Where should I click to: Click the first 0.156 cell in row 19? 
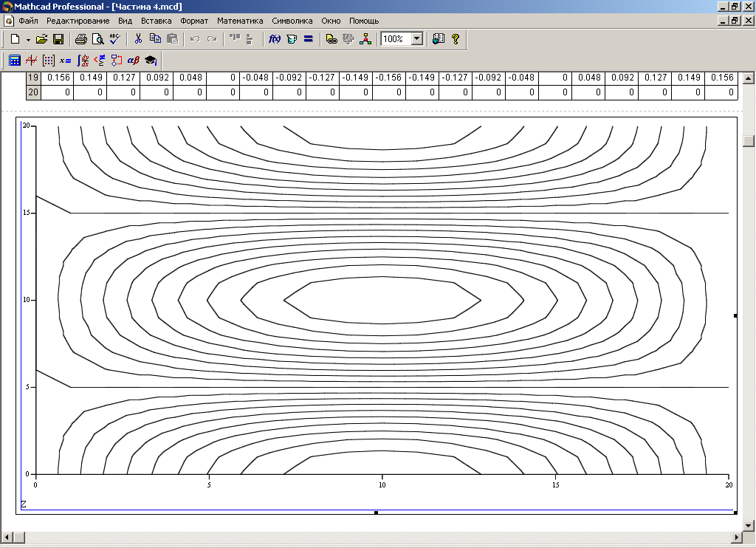[58, 78]
